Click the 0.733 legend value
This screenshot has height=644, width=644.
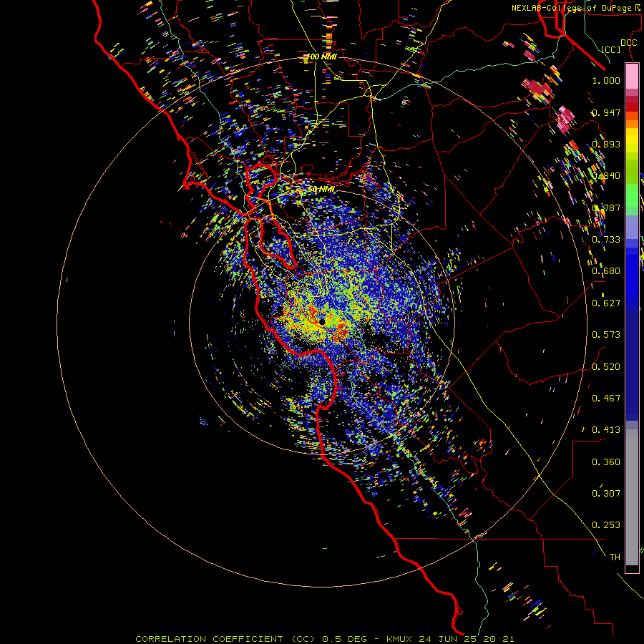click(x=606, y=240)
